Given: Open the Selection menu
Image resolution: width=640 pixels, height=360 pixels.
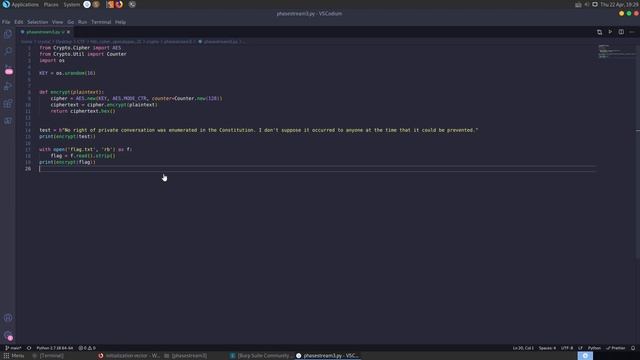Looking at the screenshot, I should coord(38,22).
